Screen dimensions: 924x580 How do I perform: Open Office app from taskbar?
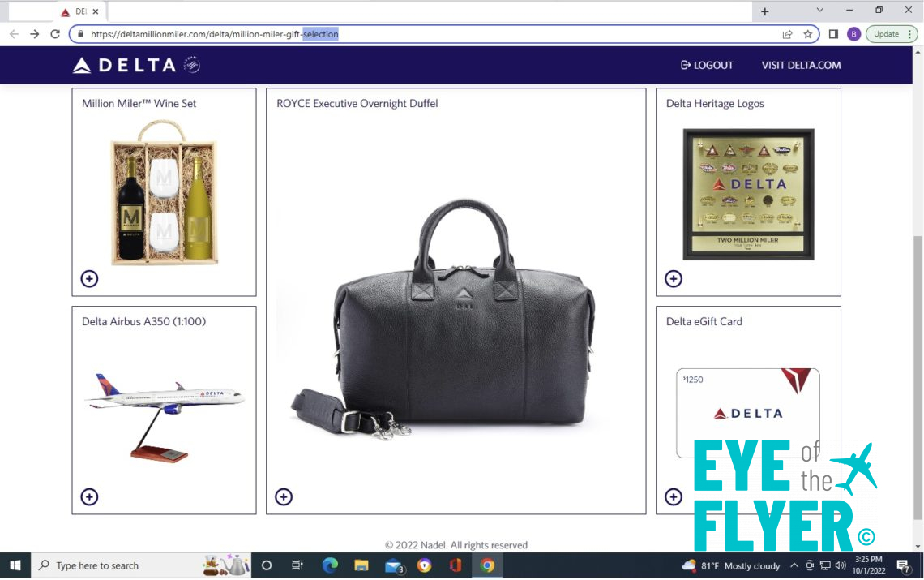pos(456,565)
